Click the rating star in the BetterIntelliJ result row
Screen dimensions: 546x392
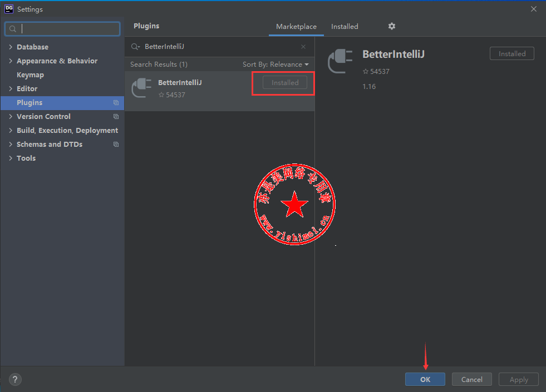(161, 95)
